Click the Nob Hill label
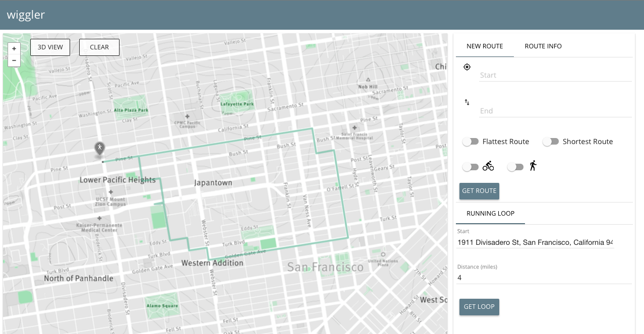The image size is (644, 334). click(368, 87)
